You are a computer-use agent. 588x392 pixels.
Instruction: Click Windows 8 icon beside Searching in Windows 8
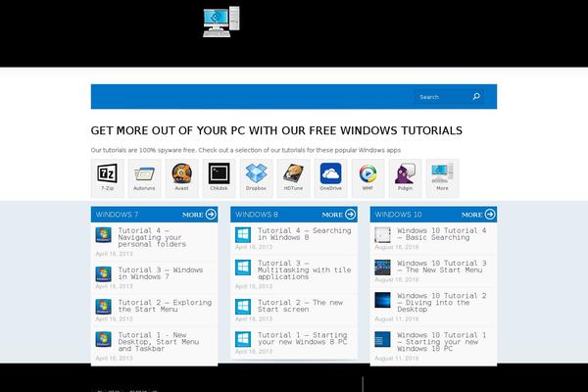pyautogui.click(x=243, y=235)
